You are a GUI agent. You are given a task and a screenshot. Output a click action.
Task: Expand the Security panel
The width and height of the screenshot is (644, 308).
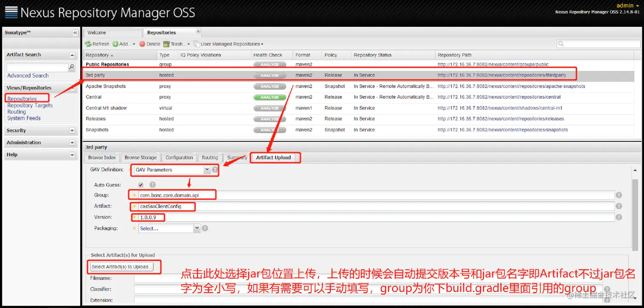click(72, 130)
